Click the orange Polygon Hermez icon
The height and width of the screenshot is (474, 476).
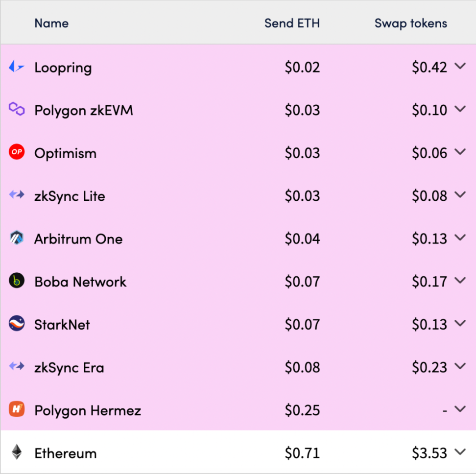16,409
